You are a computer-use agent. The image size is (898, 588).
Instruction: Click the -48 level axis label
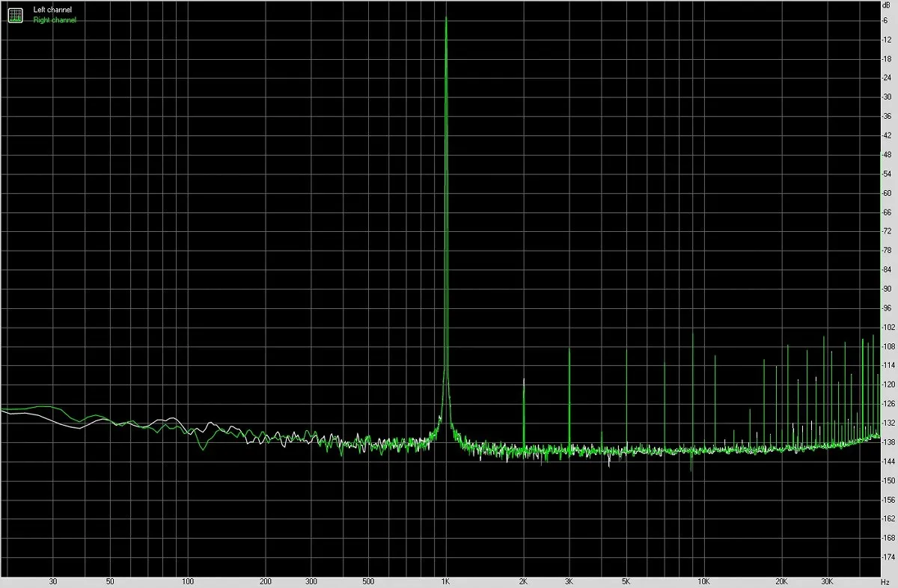tap(888, 155)
